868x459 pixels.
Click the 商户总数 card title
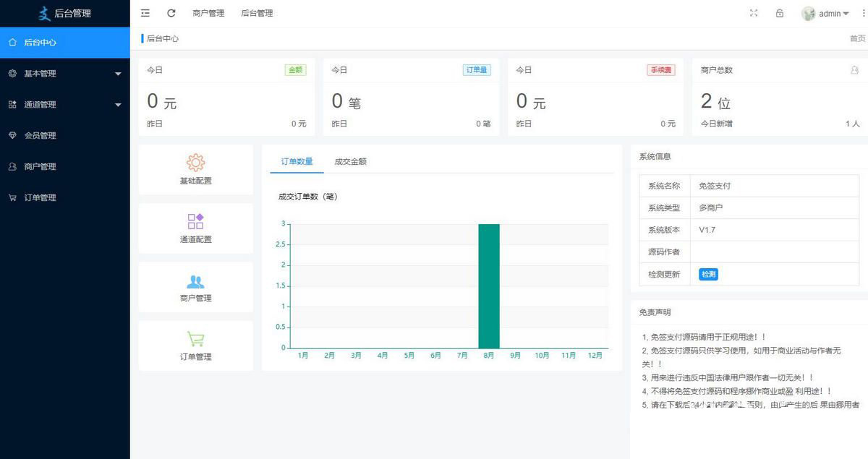pos(716,70)
